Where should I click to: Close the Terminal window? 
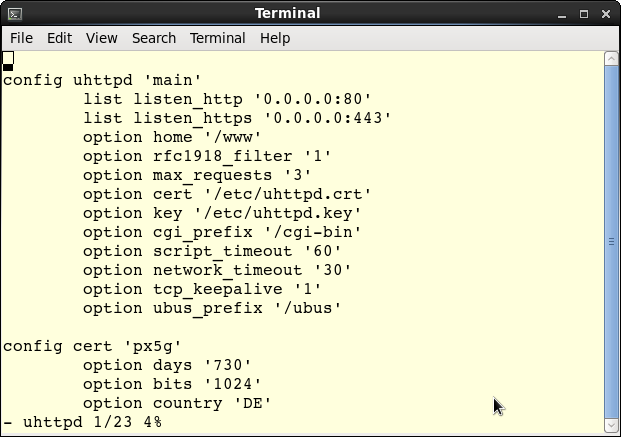pos(606,15)
